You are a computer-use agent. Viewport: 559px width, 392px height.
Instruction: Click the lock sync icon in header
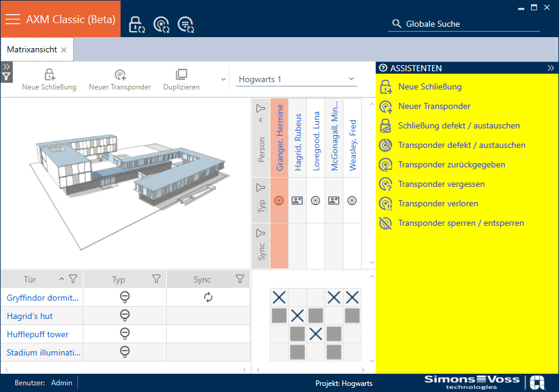pos(137,24)
